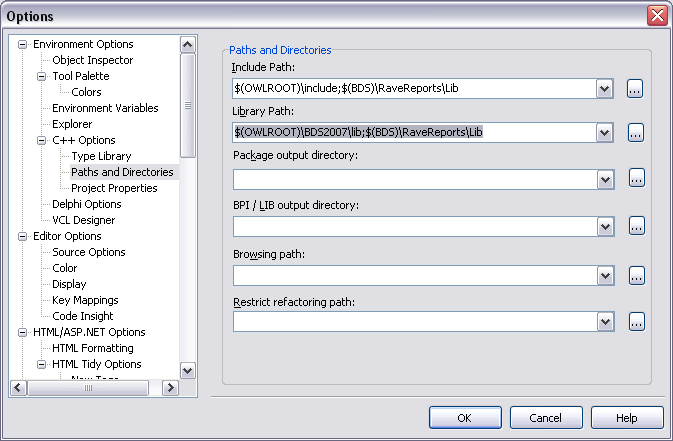
Task: Expand the BPI / LIB output directory dropdown
Action: pos(605,227)
